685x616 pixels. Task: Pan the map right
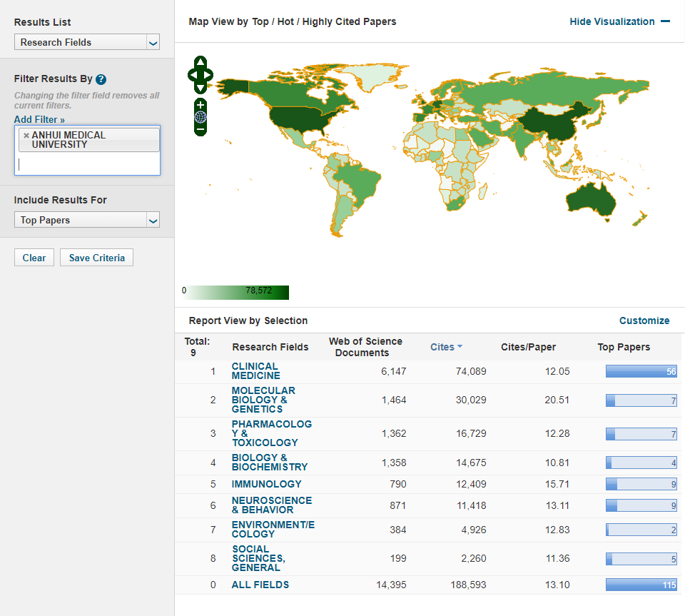point(209,74)
